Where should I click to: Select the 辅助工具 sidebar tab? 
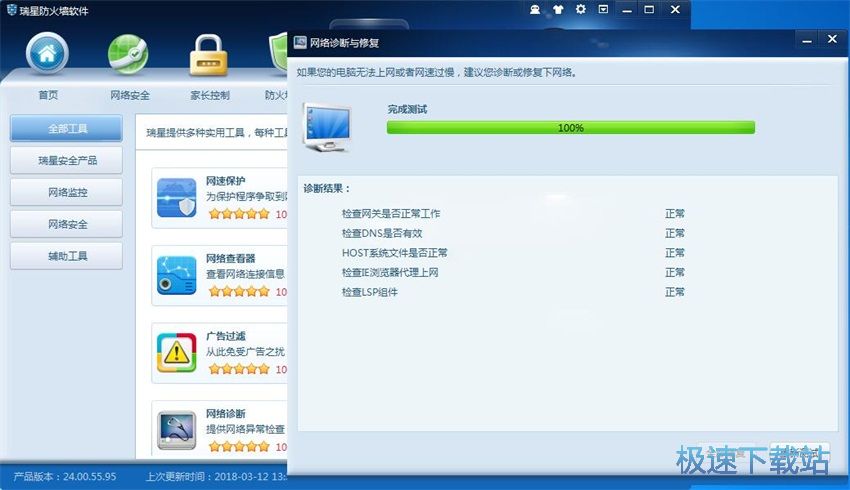point(66,256)
